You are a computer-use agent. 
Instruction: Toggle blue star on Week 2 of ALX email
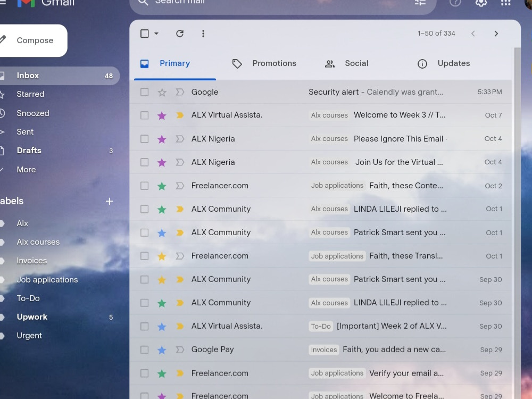(x=162, y=327)
